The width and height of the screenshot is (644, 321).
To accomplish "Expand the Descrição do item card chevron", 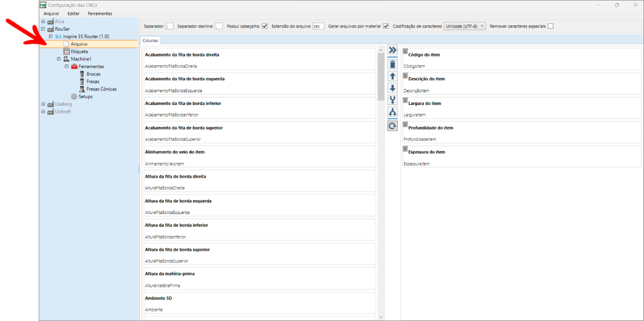I will point(405,75).
